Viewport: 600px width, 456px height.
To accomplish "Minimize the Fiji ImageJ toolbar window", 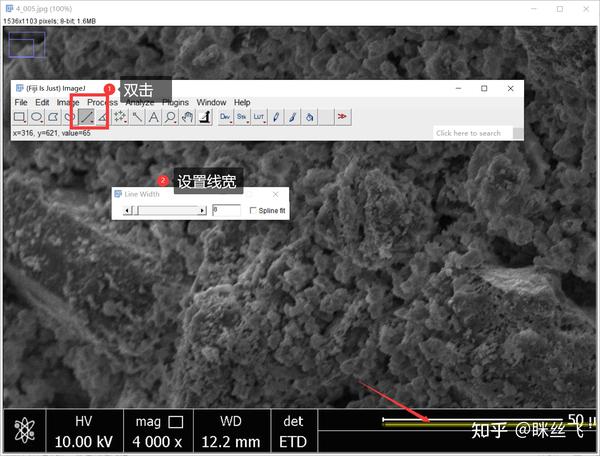I will point(458,88).
